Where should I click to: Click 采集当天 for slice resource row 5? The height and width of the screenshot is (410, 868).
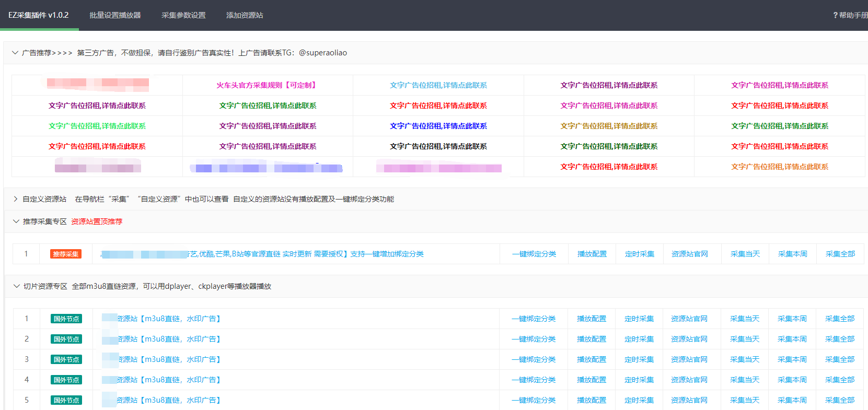pyautogui.click(x=745, y=401)
